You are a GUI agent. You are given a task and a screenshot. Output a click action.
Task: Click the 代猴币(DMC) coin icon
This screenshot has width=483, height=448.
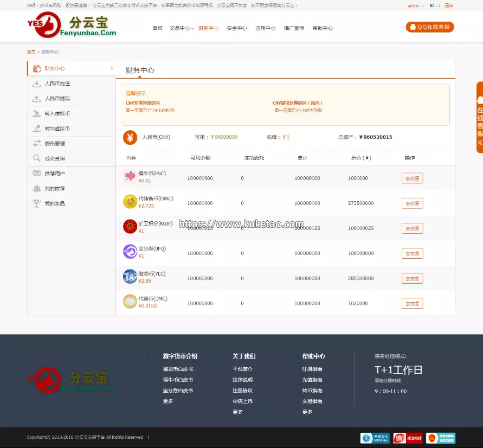click(x=130, y=302)
